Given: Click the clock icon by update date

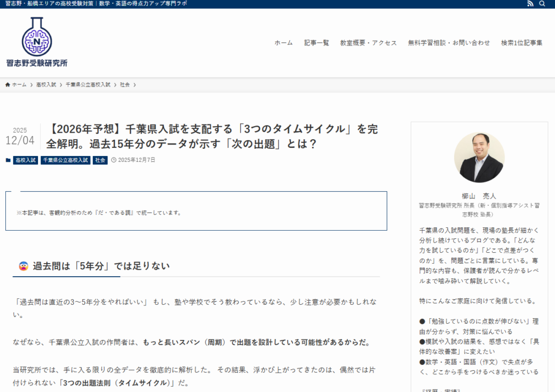Looking at the screenshot, I should pyautogui.click(x=114, y=160).
